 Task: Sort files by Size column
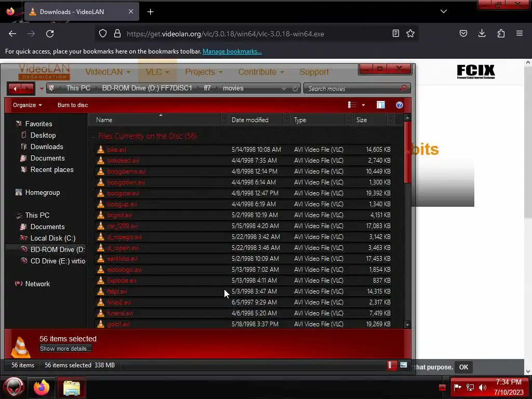pyautogui.click(x=370, y=120)
